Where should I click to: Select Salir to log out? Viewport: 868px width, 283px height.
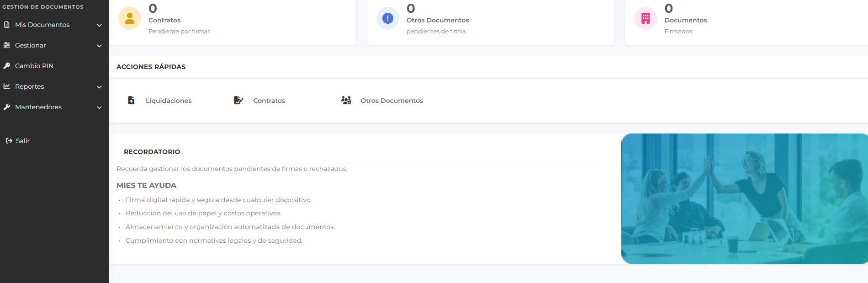(x=22, y=141)
